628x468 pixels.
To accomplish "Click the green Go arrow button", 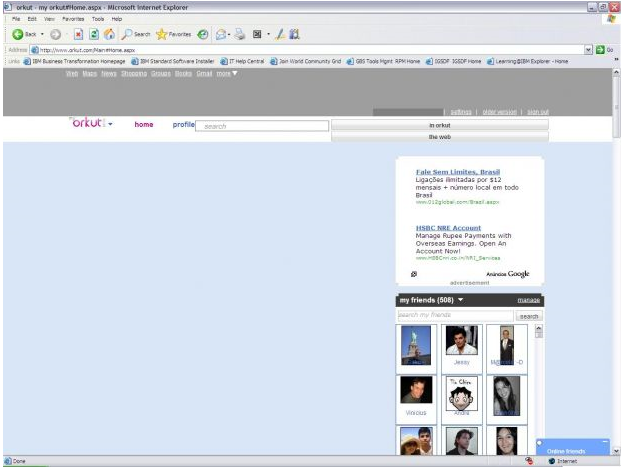I will [600, 50].
